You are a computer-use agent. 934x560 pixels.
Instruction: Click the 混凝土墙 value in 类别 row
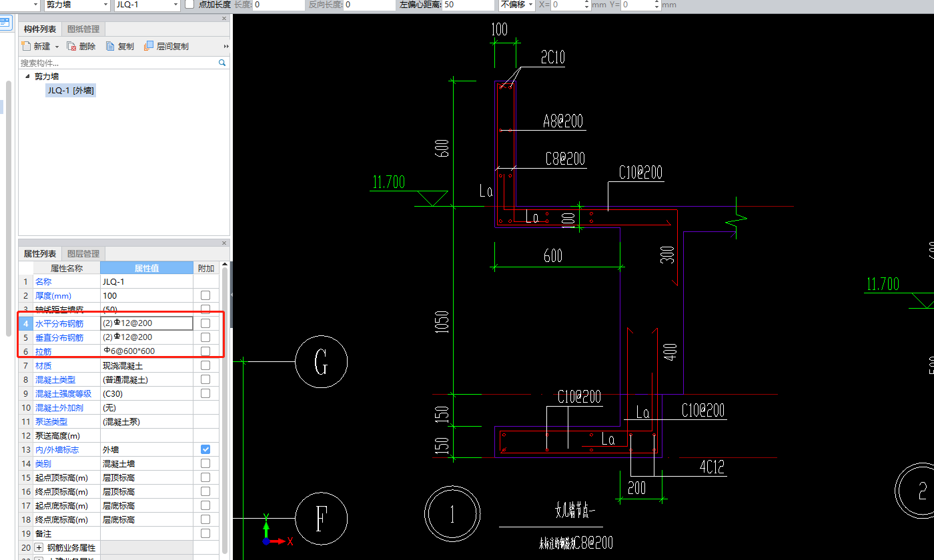tap(147, 463)
